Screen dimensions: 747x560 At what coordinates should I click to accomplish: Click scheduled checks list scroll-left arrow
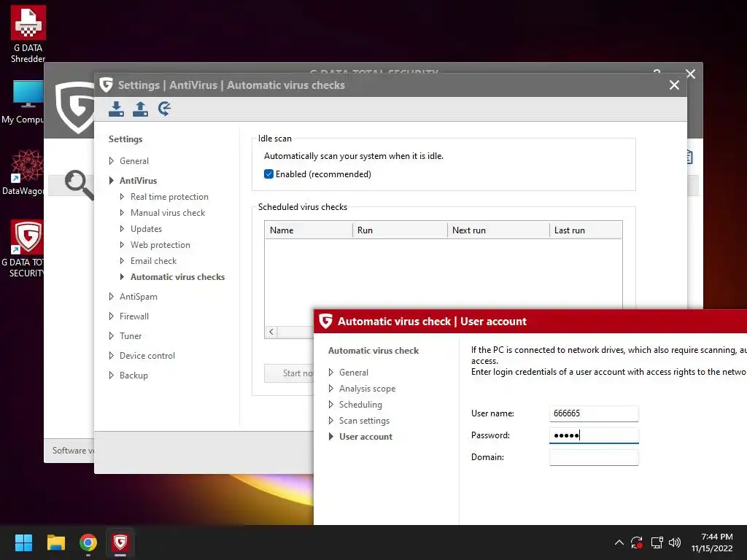pyautogui.click(x=271, y=332)
